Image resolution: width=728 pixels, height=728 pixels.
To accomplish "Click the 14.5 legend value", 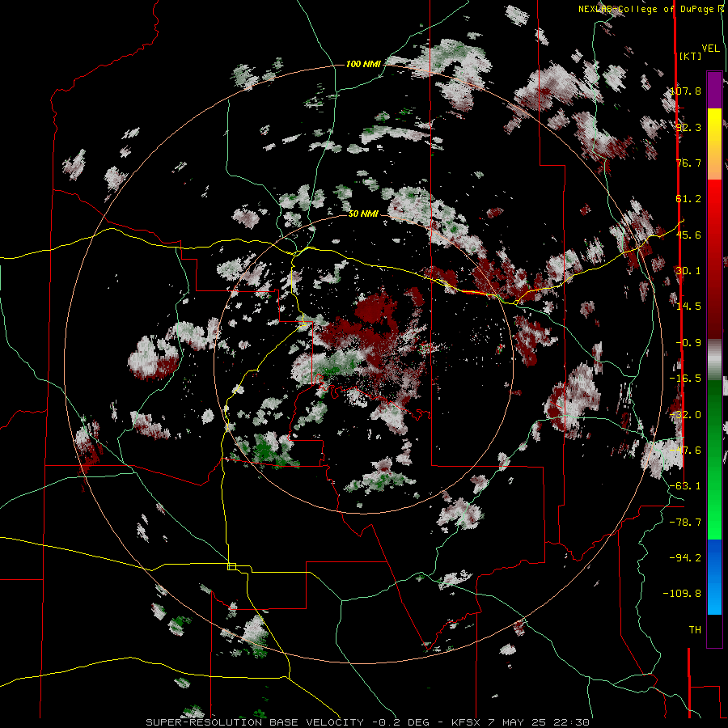I will coord(688,307).
